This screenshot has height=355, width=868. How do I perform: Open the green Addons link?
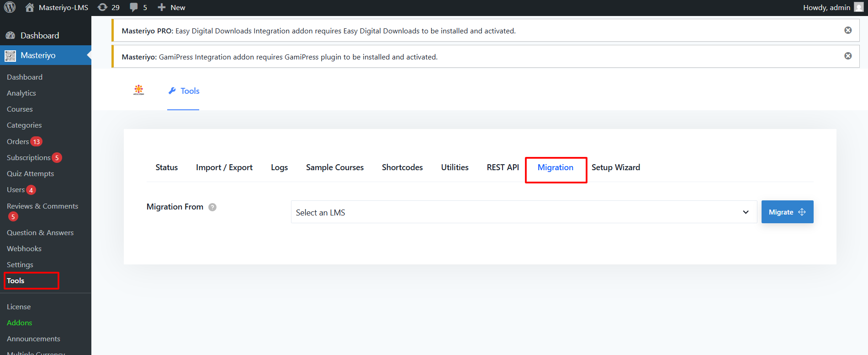tap(20, 323)
